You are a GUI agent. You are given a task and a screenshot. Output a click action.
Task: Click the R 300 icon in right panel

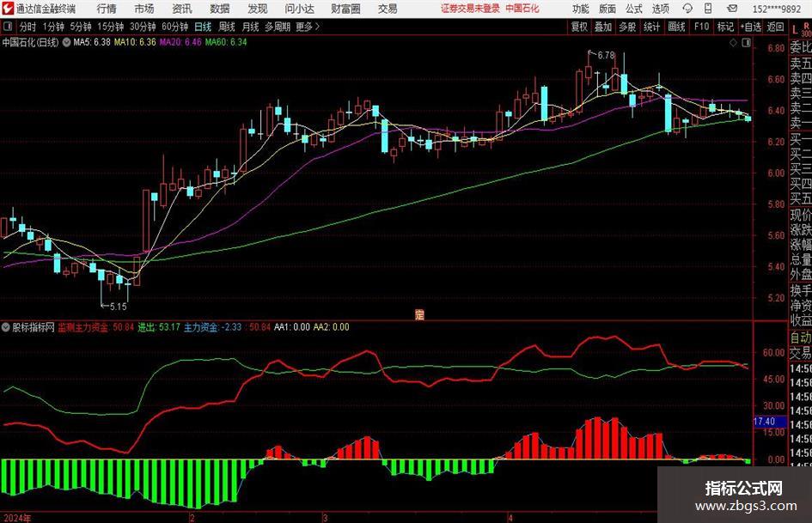pyautogui.click(x=806, y=29)
